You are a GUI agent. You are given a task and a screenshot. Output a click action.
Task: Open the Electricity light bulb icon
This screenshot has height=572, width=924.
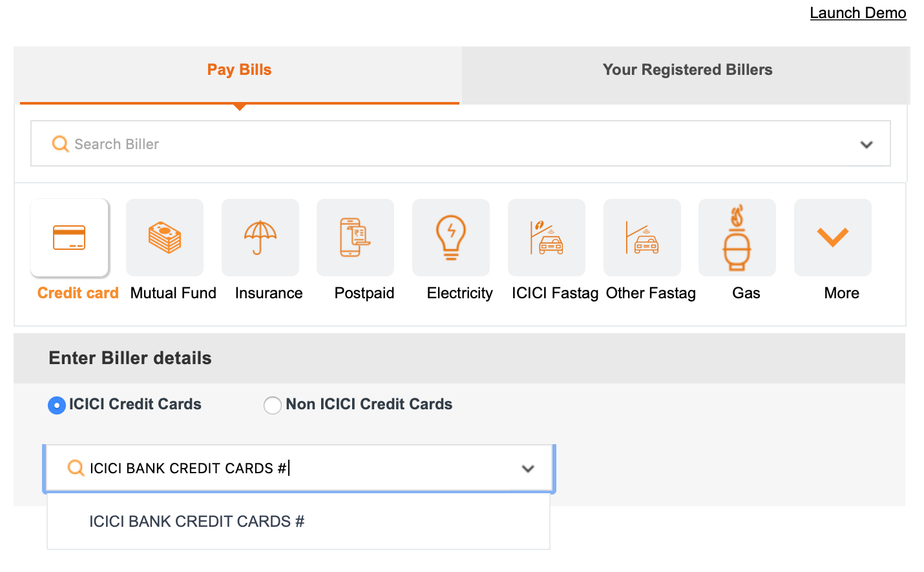451,237
